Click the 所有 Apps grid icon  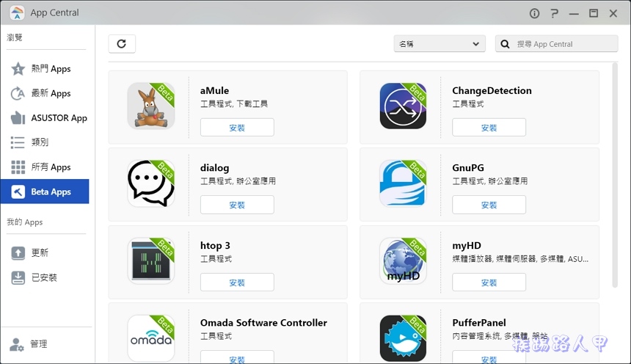[18, 167]
